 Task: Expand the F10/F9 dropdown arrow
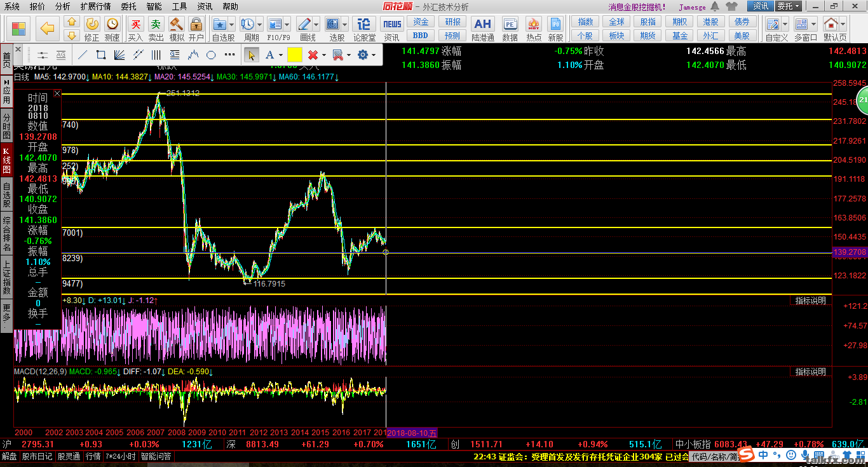pyautogui.click(x=287, y=24)
